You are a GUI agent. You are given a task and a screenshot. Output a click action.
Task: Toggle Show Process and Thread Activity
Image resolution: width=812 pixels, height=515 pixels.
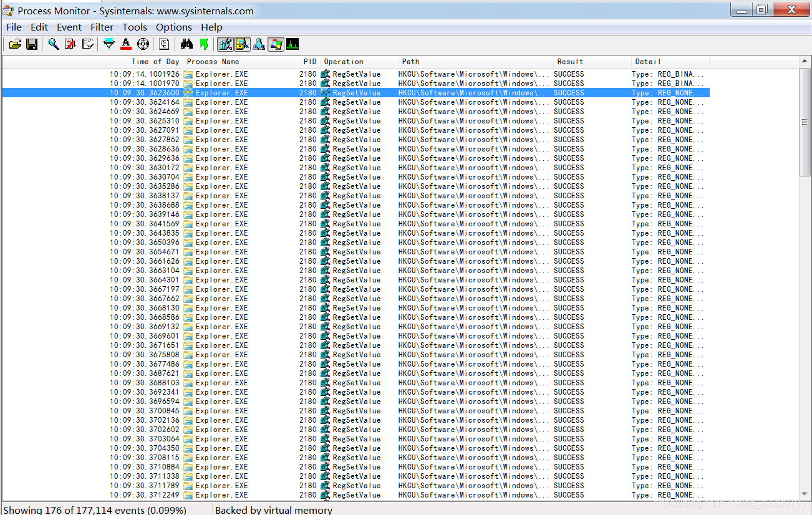[276, 44]
